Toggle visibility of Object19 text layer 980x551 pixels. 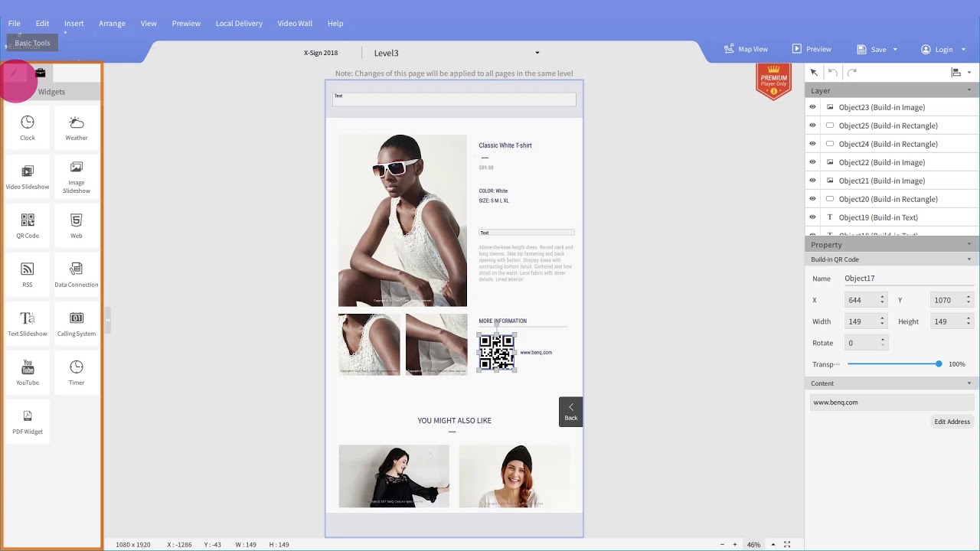(813, 217)
